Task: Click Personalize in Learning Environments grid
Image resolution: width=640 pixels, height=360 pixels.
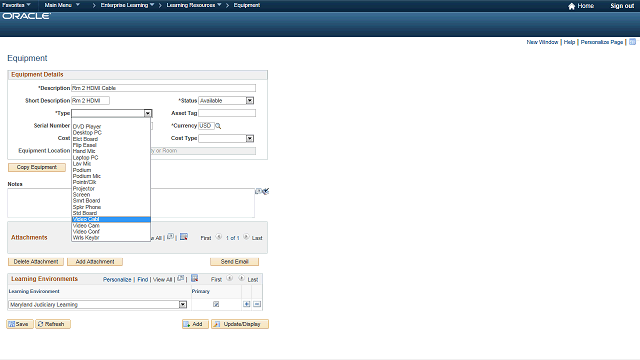Action: 117,280
